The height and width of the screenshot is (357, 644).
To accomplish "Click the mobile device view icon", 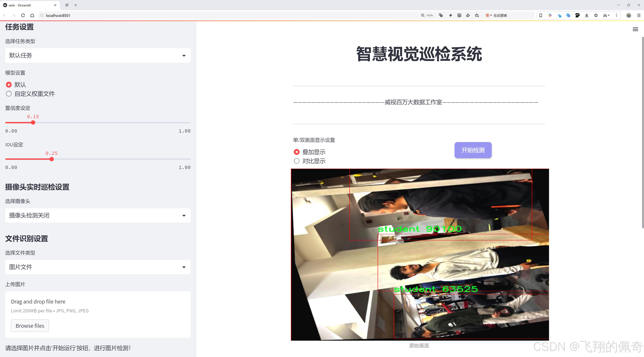I will (541, 15).
